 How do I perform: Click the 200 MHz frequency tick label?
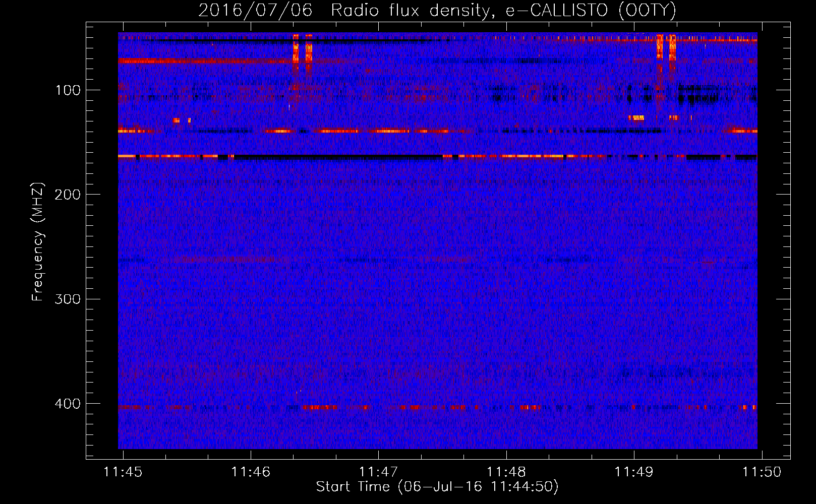point(68,195)
